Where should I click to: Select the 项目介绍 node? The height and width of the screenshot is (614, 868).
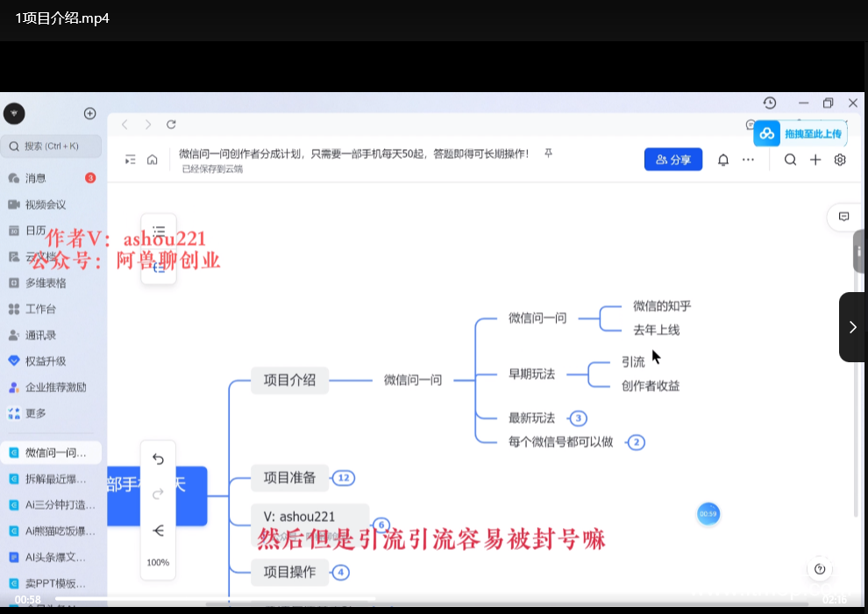[289, 380]
